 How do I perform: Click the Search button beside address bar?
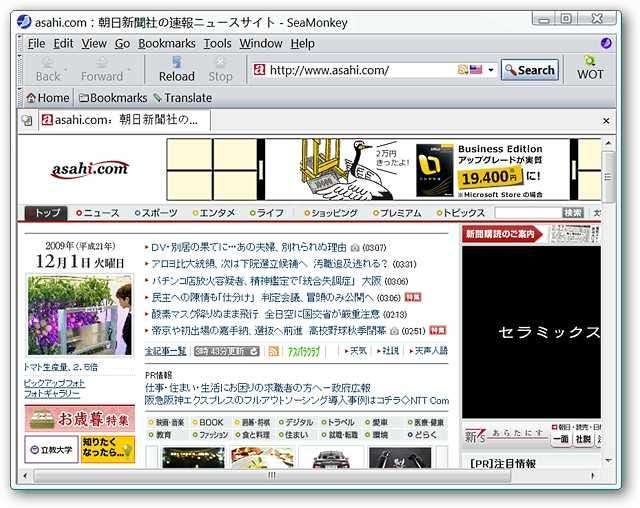pyautogui.click(x=529, y=70)
